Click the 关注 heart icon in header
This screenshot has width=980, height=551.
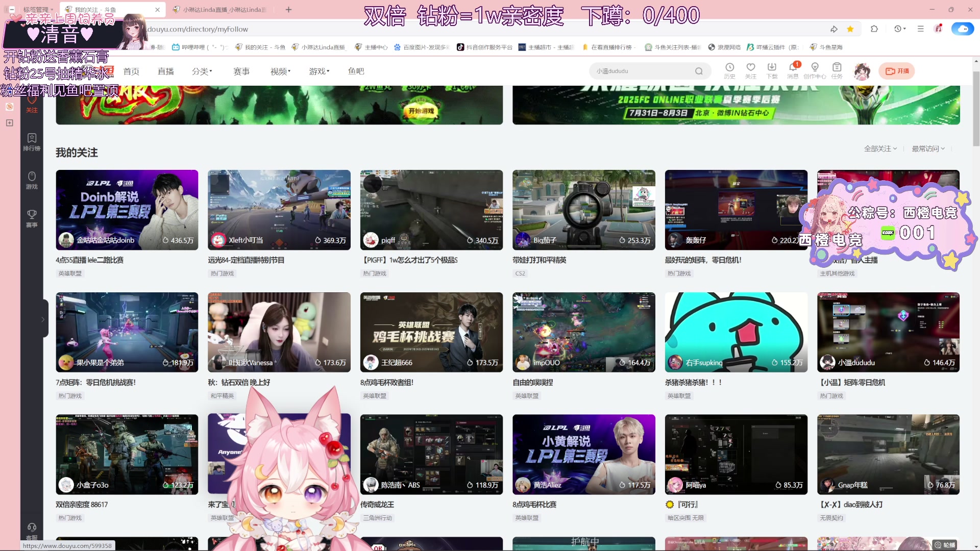750,70
